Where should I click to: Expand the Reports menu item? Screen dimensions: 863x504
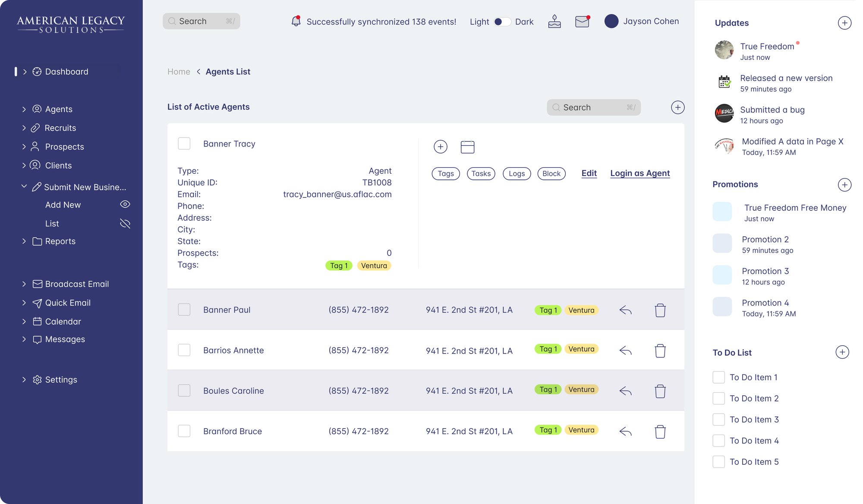(24, 241)
